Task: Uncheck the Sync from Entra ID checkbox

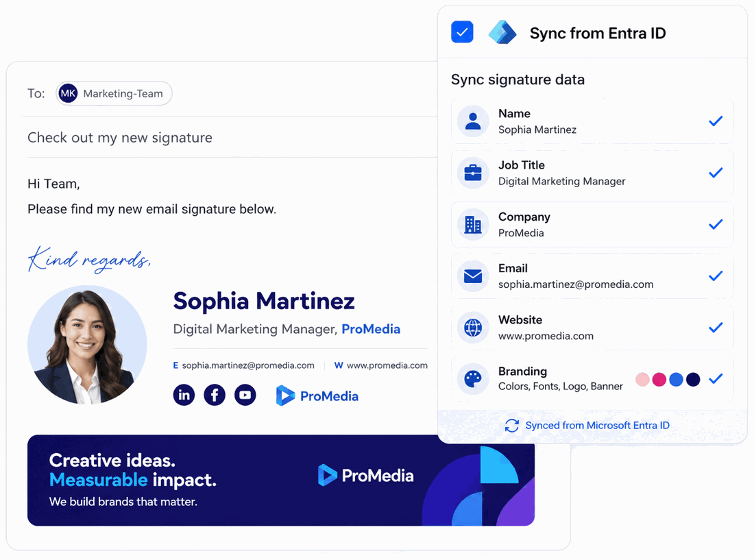Action: pyautogui.click(x=461, y=32)
